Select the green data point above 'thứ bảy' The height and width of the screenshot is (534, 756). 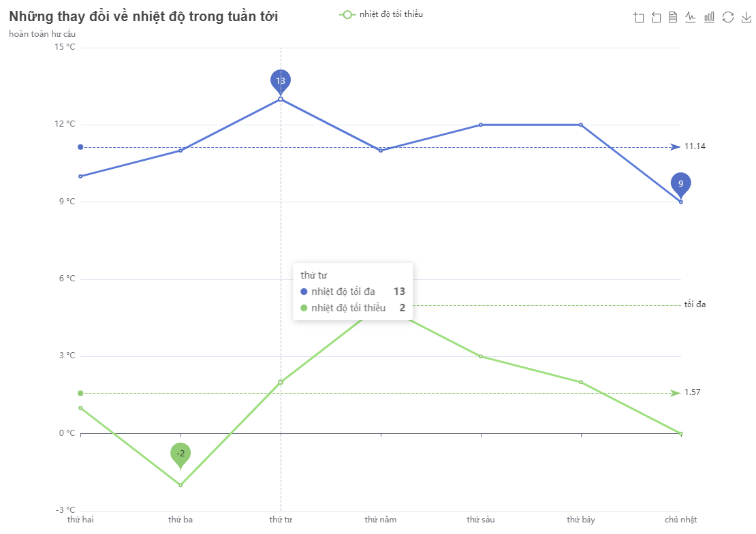pos(581,382)
